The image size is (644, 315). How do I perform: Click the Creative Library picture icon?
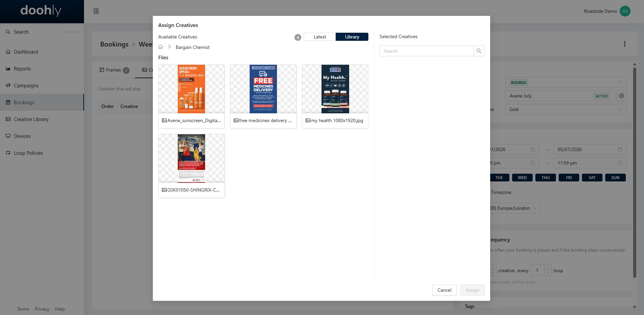tap(8, 119)
